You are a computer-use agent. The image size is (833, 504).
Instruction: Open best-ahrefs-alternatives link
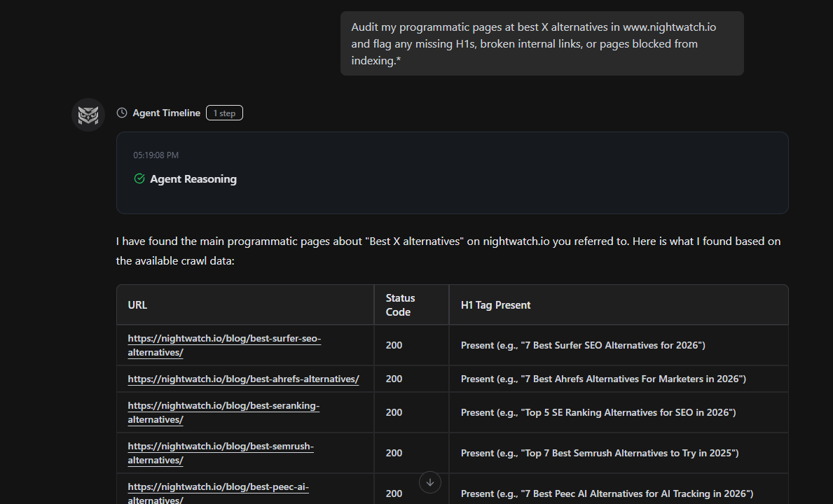point(243,379)
